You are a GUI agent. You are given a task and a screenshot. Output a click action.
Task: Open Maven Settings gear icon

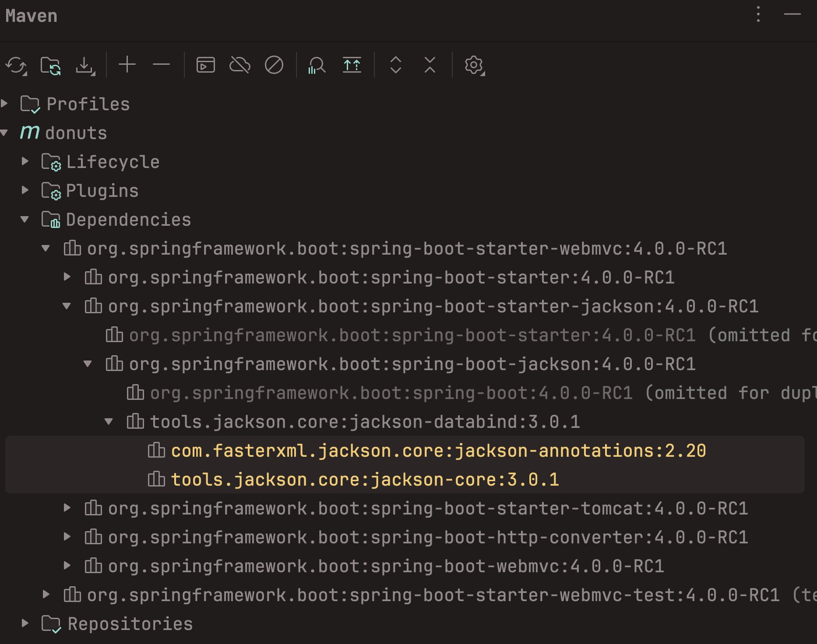click(474, 65)
